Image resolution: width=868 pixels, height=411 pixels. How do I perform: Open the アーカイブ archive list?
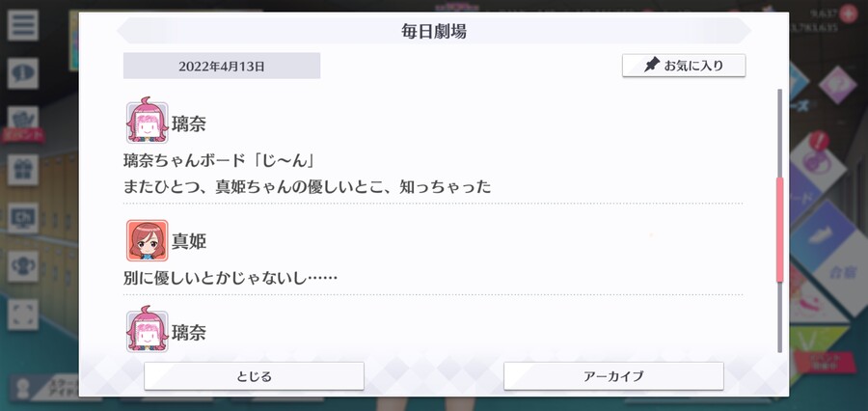(x=613, y=376)
